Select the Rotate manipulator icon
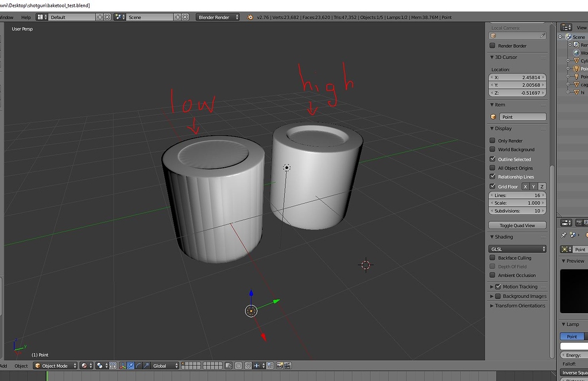This screenshot has height=381, width=588. coord(138,366)
